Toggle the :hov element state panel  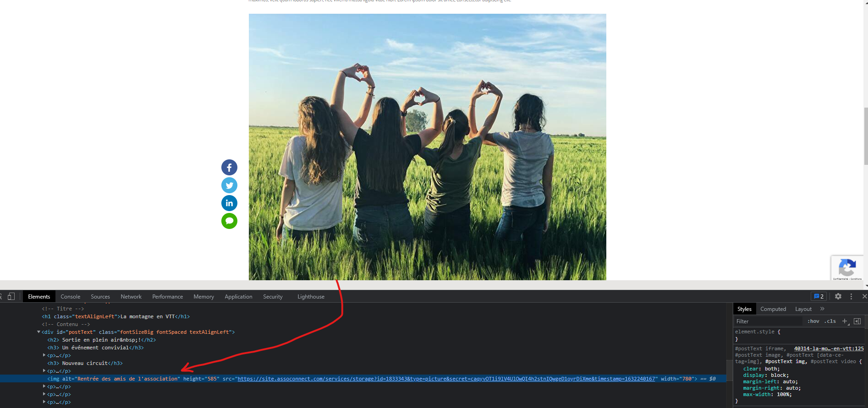point(813,321)
